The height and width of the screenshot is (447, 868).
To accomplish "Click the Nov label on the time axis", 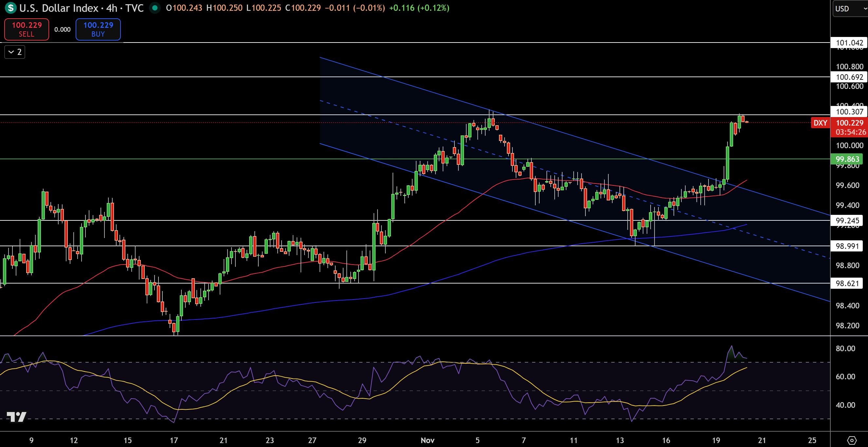I will [x=427, y=440].
